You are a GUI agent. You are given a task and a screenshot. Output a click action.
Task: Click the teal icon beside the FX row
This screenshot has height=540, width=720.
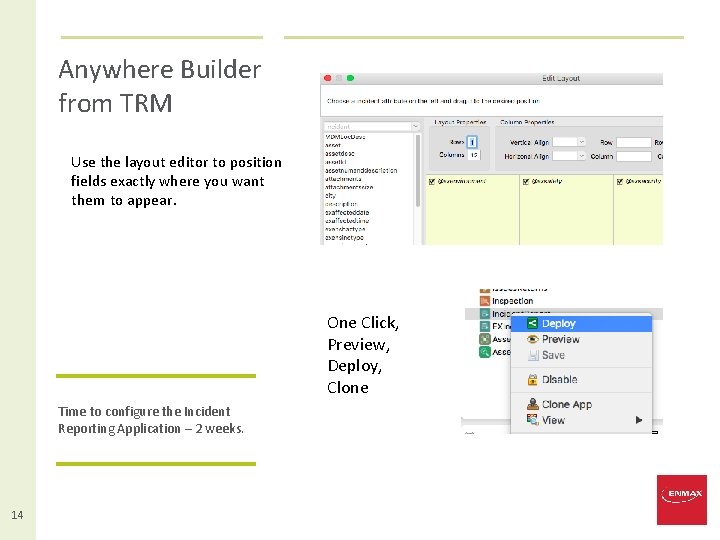[484, 326]
